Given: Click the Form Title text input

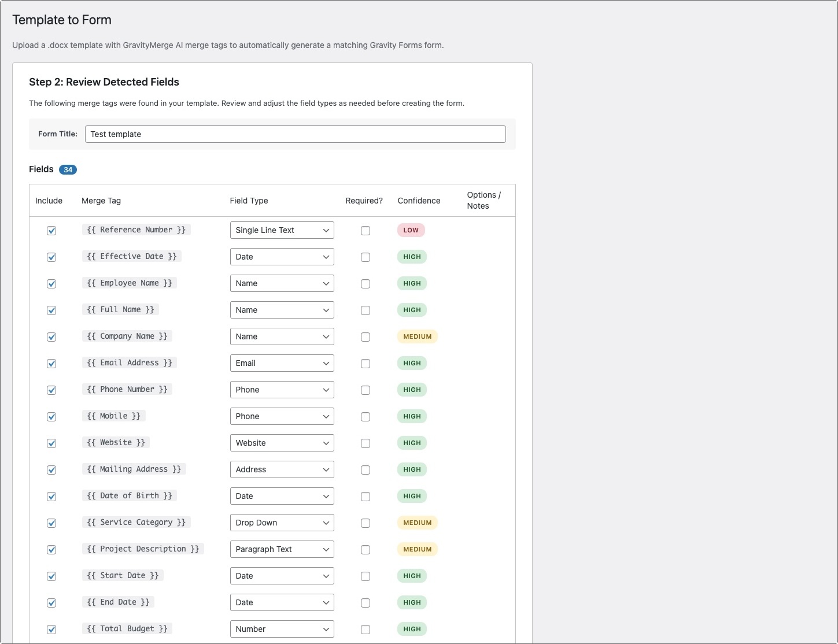Looking at the screenshot, I should 295,134.
